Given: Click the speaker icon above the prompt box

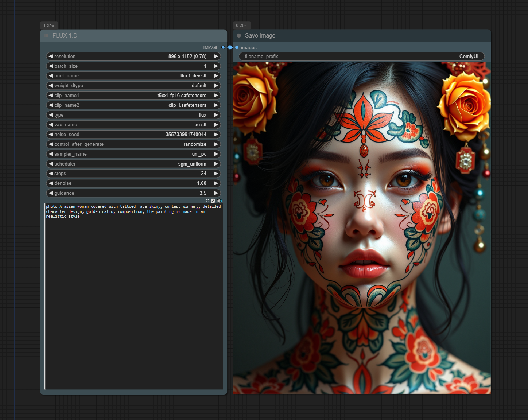Looking at the screenshot, I should [x=220, y=201].
